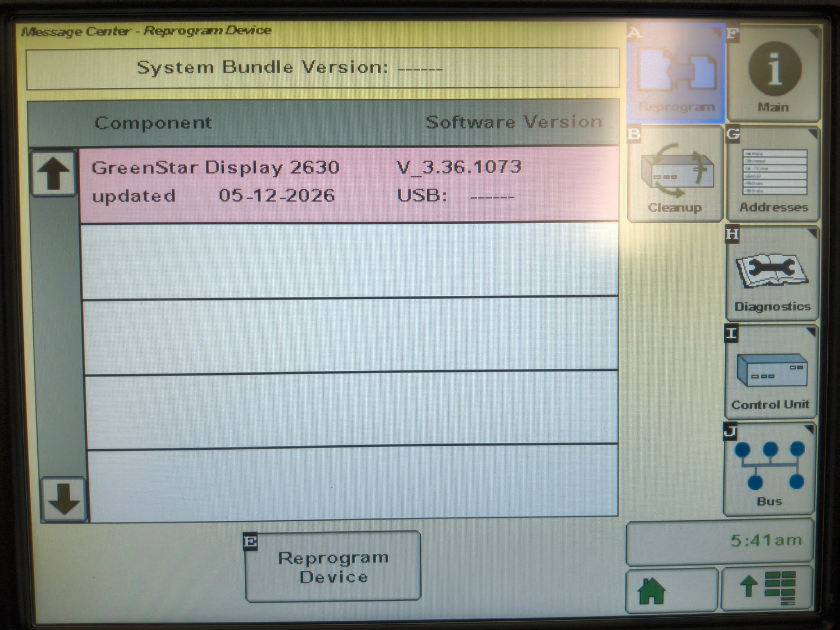The image size is (840, 630).
Task: Open the Bus network softkey
Action: (769, 470)
